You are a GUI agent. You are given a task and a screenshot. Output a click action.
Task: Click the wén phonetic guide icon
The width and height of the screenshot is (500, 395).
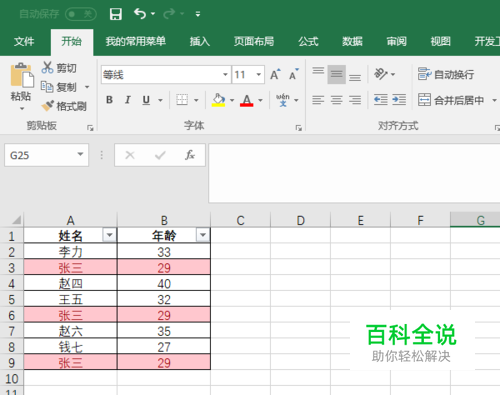pyautogui.click(x=283, y=100)
